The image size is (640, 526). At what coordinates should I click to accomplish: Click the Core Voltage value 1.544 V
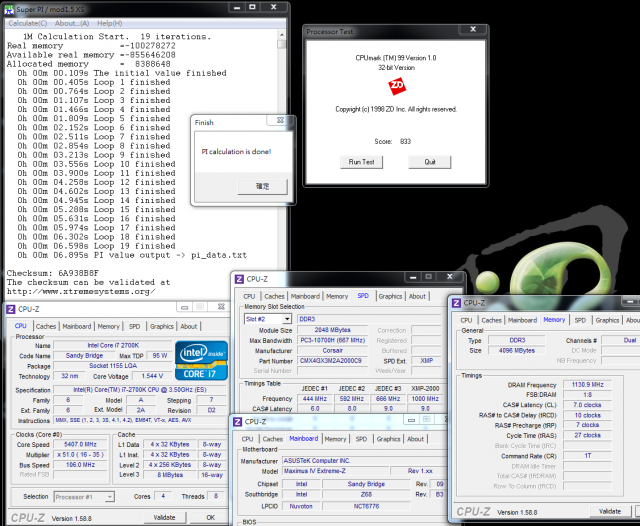(152, 376)
